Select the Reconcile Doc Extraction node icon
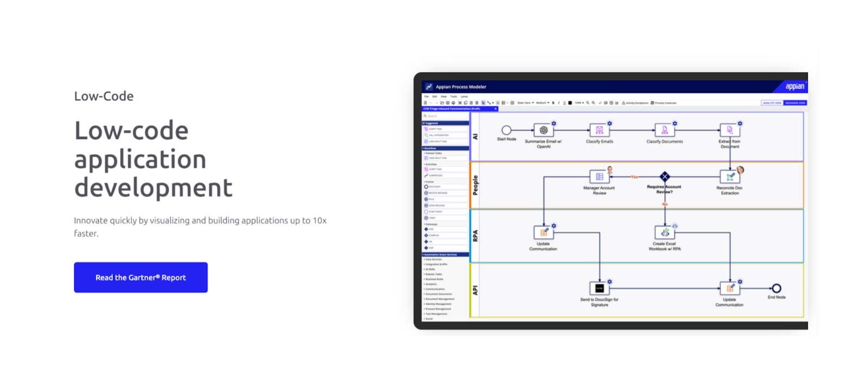868x385 pixels. tap(730, 176)
